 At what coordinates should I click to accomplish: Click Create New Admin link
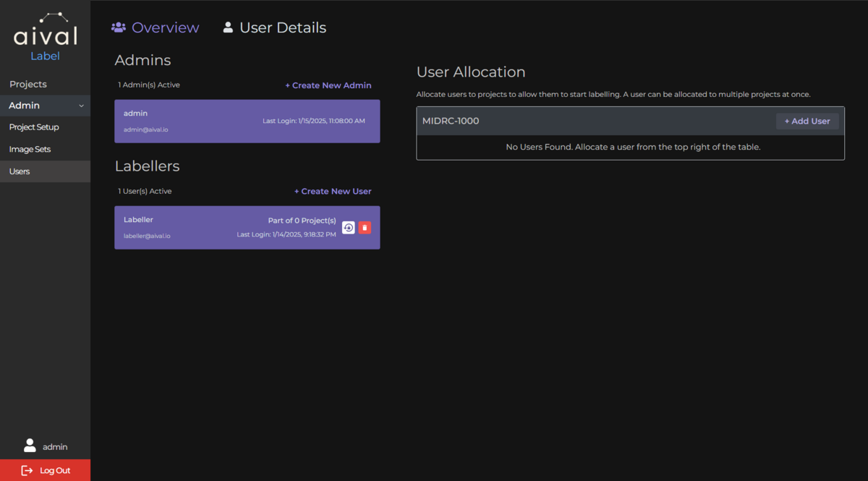coord(328,85)
